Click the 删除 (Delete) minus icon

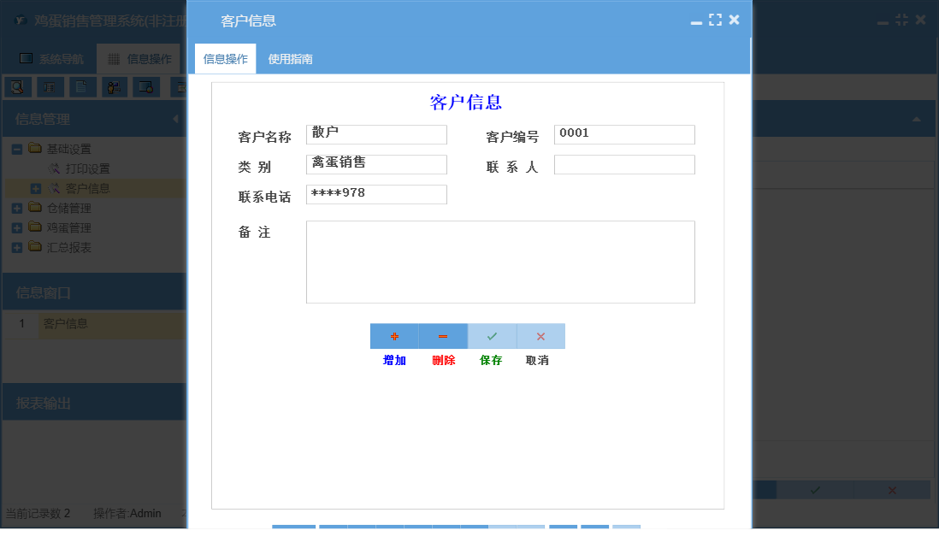point(443,336)
